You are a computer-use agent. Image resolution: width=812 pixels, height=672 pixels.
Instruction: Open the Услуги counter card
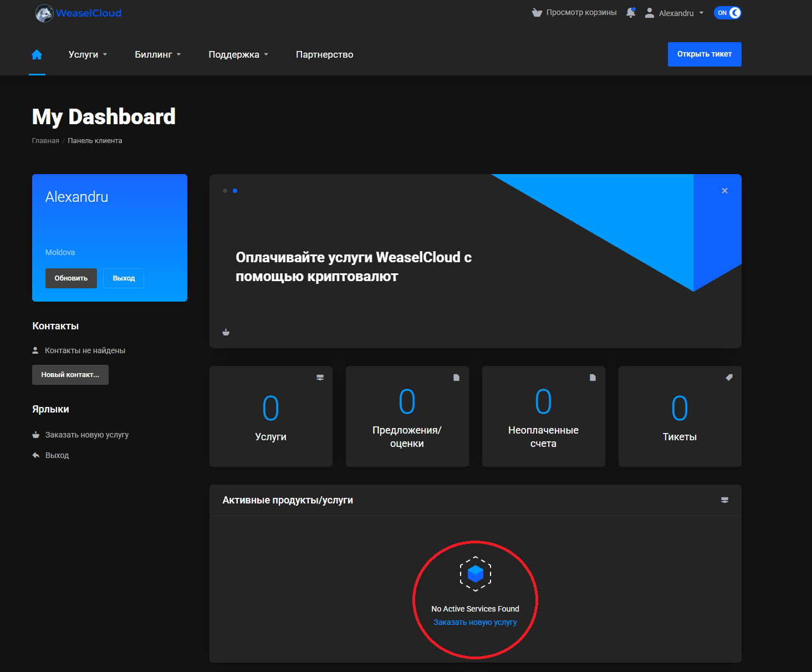click(x=271, y=416)
